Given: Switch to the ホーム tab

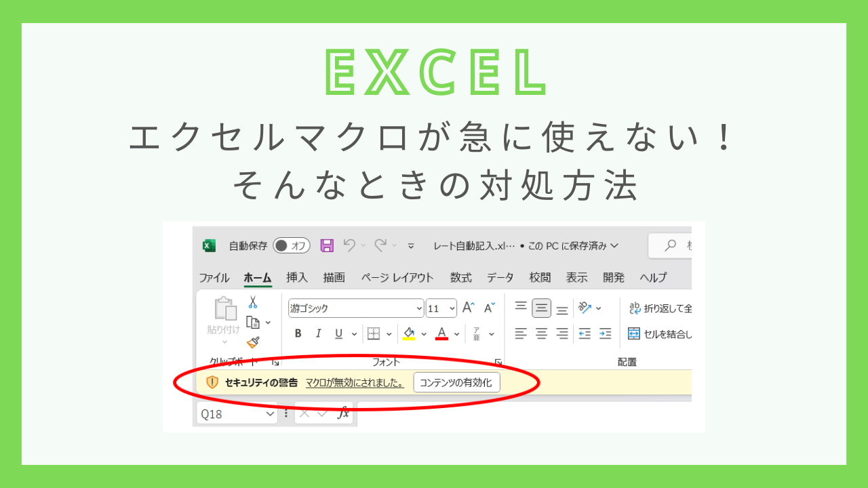Looking at the screenshot, I should tap(258, 277).
